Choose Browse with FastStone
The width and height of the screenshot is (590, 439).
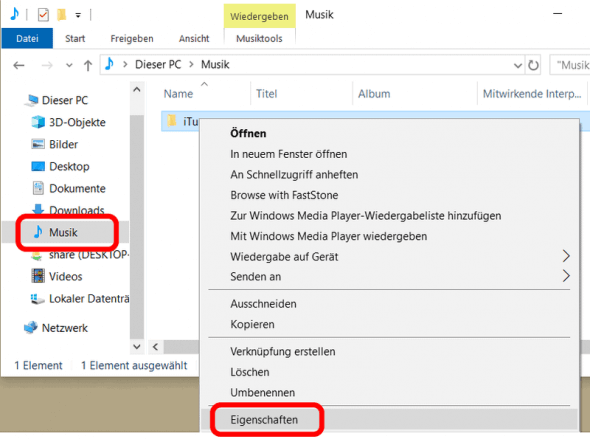(284, 195)
